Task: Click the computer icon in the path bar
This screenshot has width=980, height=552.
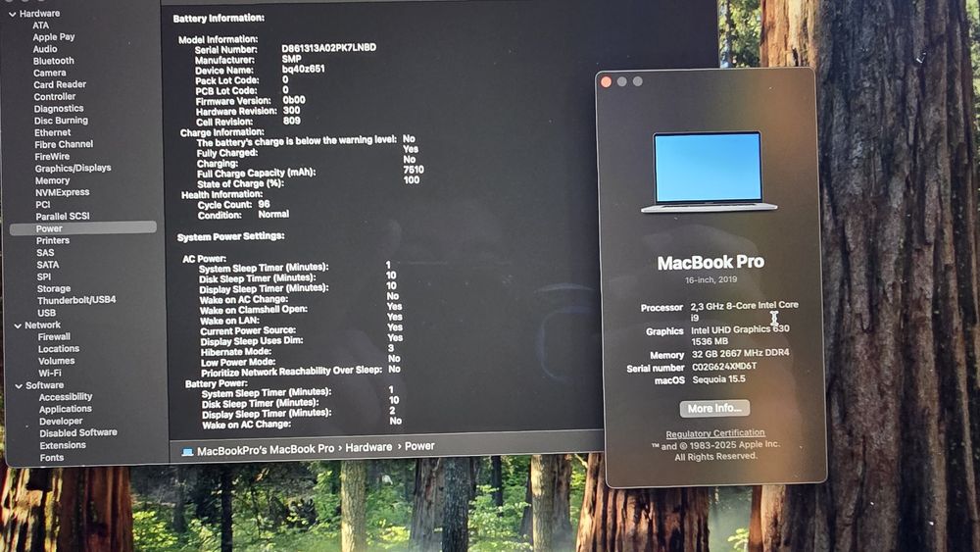Action: [x=187, y=451]
